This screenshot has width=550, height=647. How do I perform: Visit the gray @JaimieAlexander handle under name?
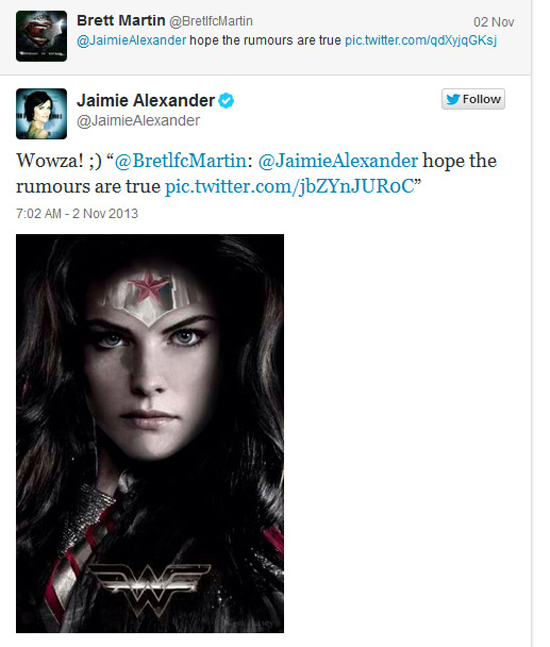coord(138,121)
